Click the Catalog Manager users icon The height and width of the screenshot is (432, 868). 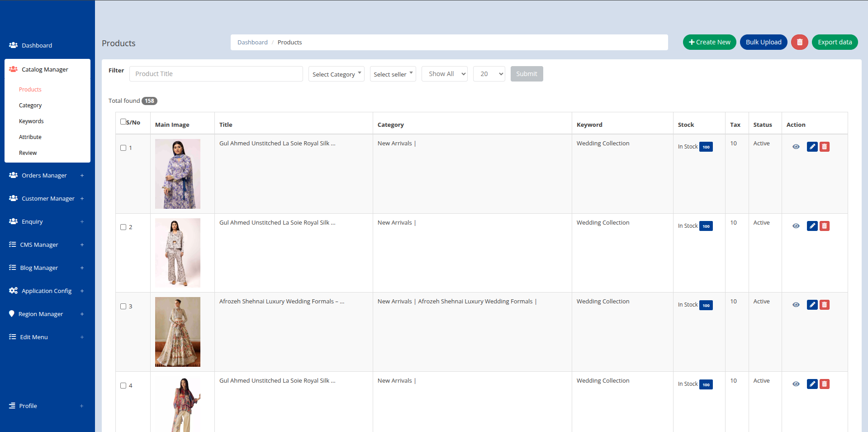coord(13,69)
